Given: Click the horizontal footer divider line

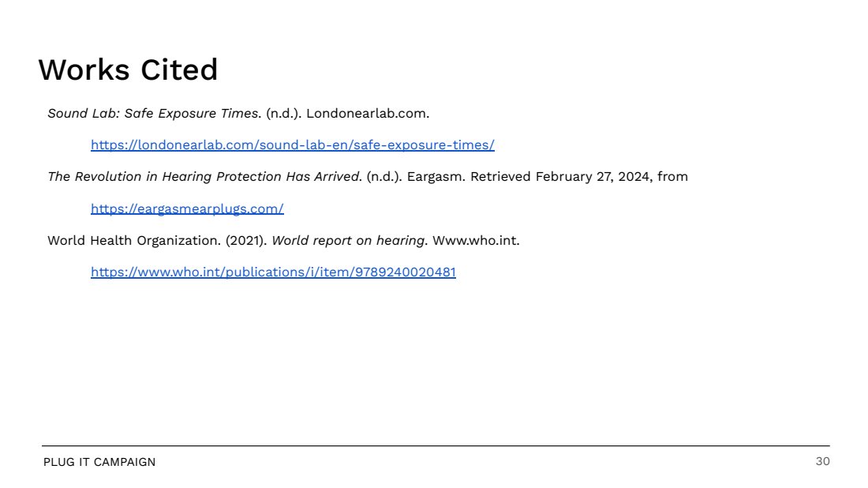Looking at the screenshot, I should 436,446.
